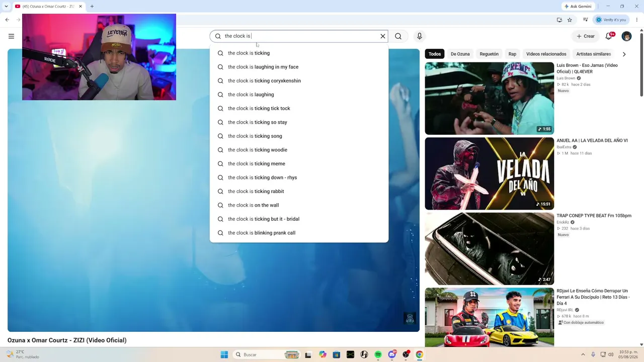Click the Crear button

pos(586,36)
